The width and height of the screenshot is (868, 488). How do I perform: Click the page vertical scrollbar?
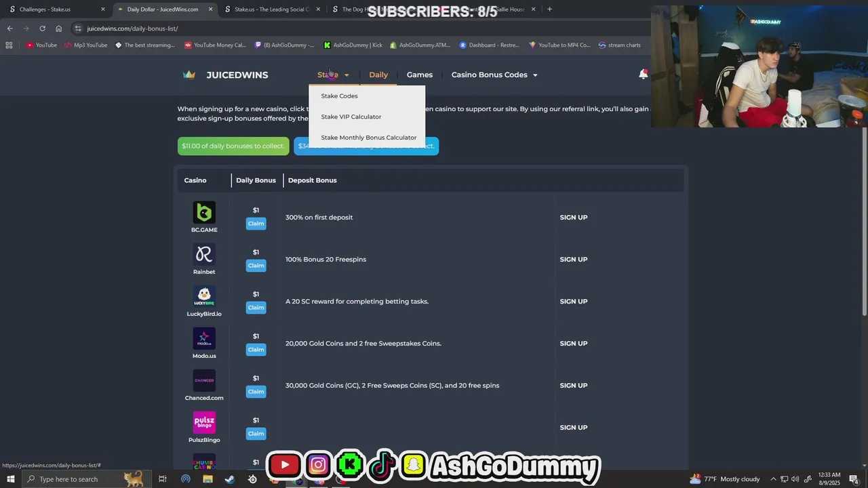coord(864,220)
